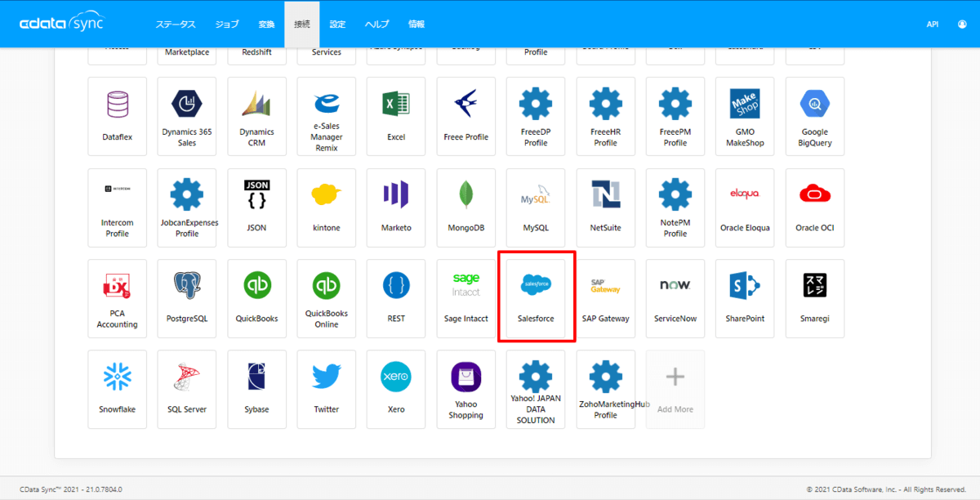Choose the FreeePM Profile tile
Screen dimensions: 980x500
pos(675,116)
